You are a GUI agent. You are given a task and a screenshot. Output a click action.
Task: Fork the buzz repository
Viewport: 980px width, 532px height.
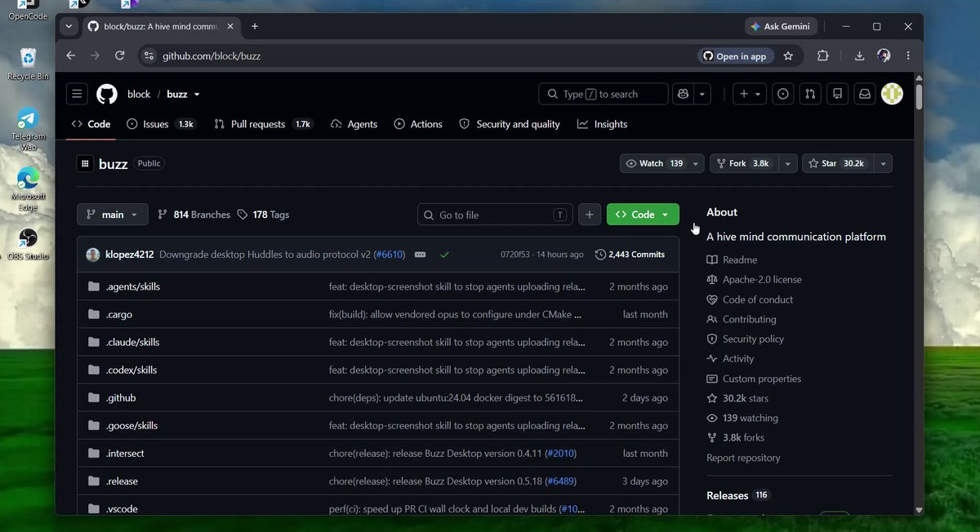(x=744, y=163)
